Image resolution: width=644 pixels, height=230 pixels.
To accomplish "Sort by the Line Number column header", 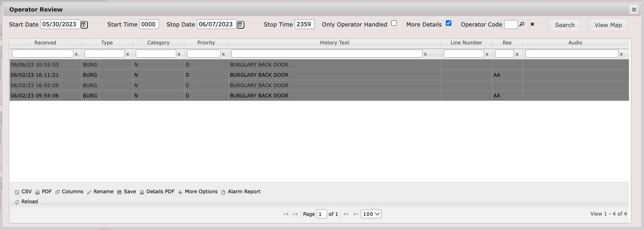I will tap(466, 43).
